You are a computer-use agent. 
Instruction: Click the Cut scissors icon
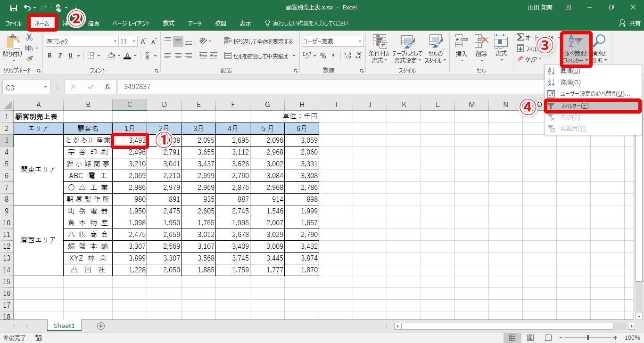29,37
